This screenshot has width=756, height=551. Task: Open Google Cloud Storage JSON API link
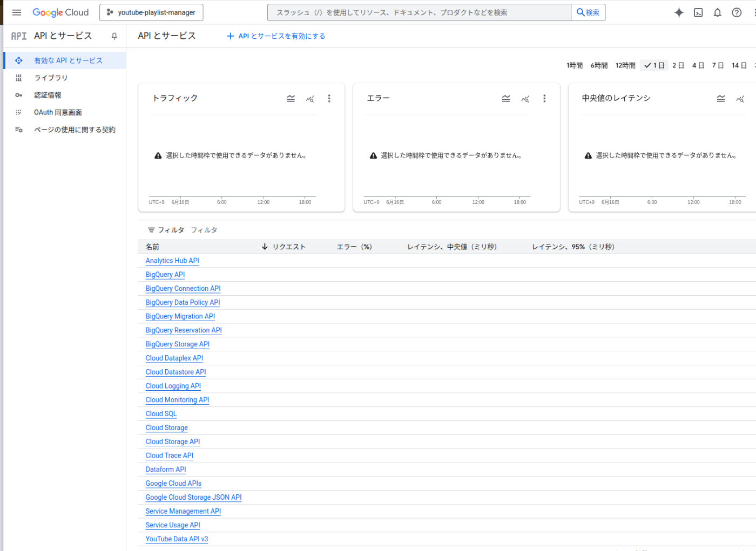click(x=193, y=498)
